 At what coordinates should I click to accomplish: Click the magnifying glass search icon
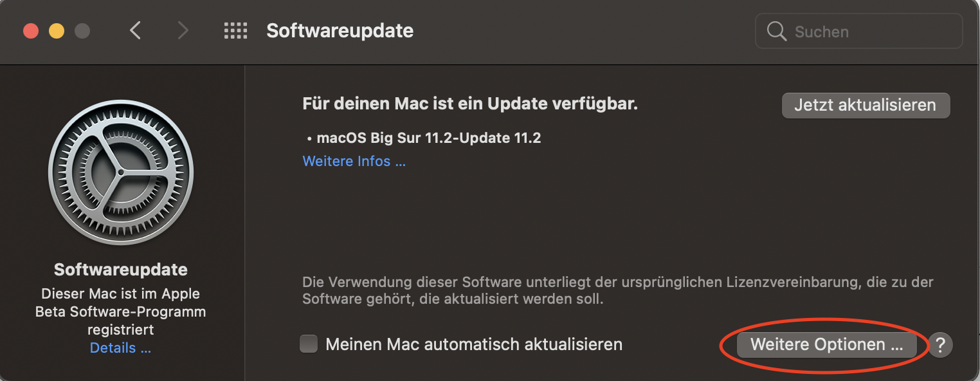pyautogui.click(x=777, y=31)
